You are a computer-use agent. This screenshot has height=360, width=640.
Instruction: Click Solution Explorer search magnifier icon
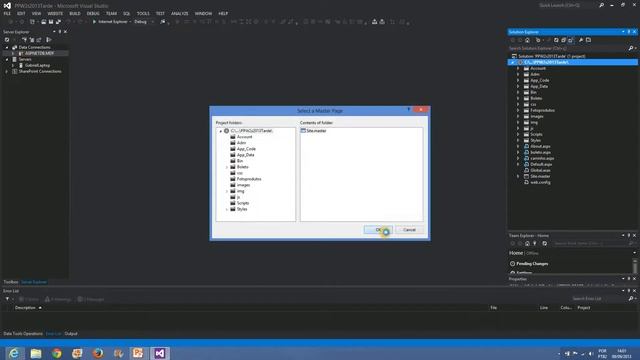tap(631, 48)
